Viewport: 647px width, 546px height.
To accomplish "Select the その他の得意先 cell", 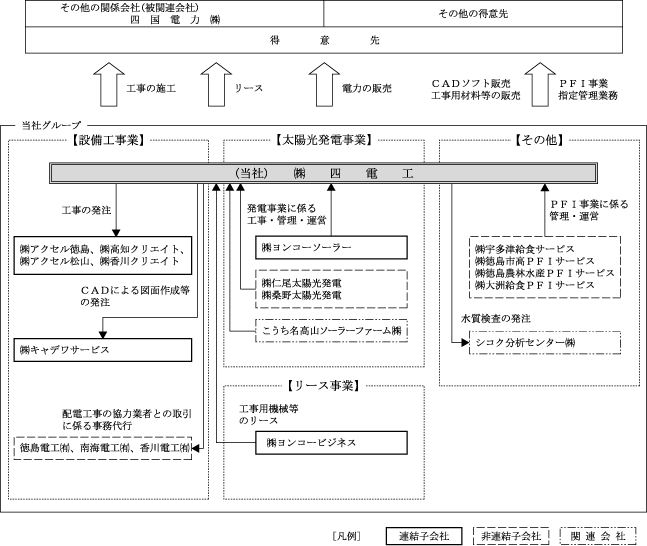I will 473,14.
